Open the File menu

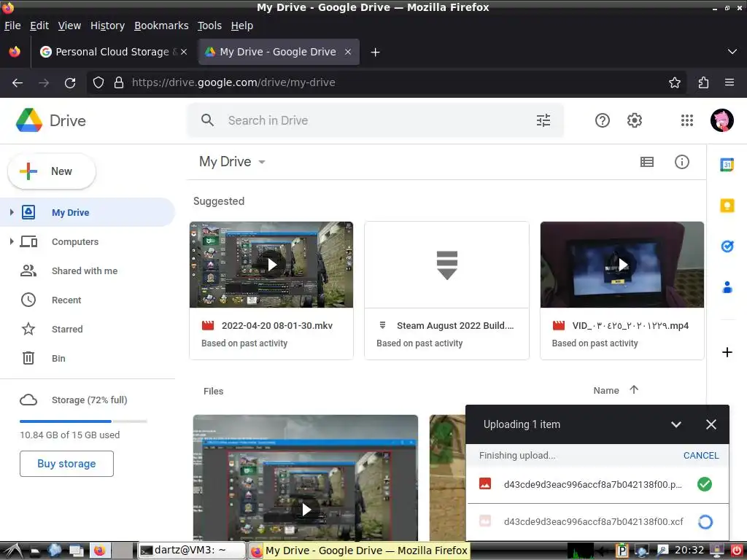point(12,26)
